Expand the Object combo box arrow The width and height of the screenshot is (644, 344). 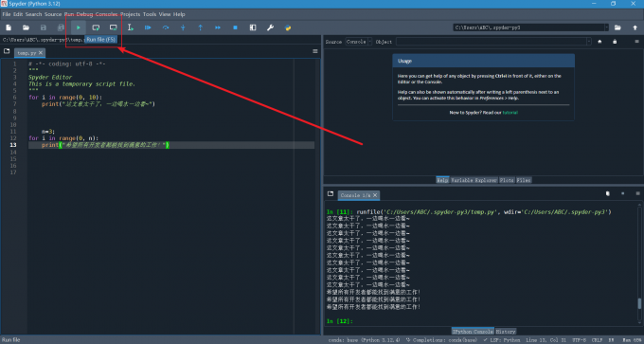(x=589, y=42)
